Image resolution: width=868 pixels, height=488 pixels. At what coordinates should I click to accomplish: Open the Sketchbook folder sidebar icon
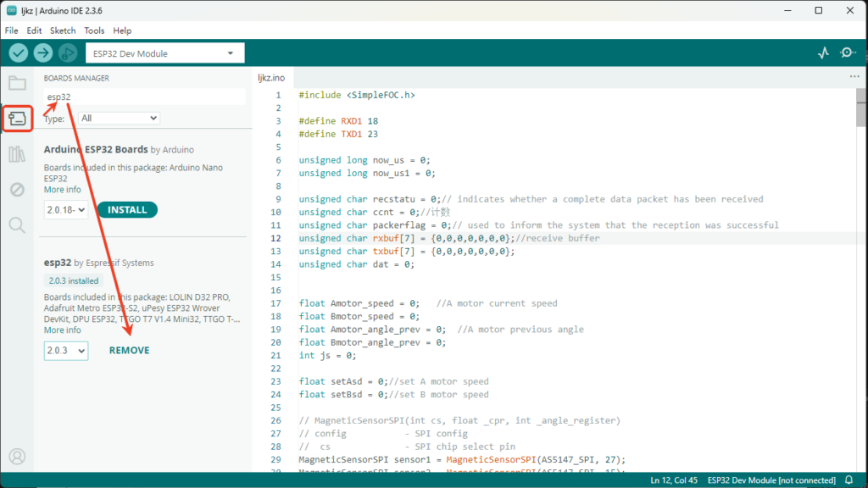[x=17, y=83]
